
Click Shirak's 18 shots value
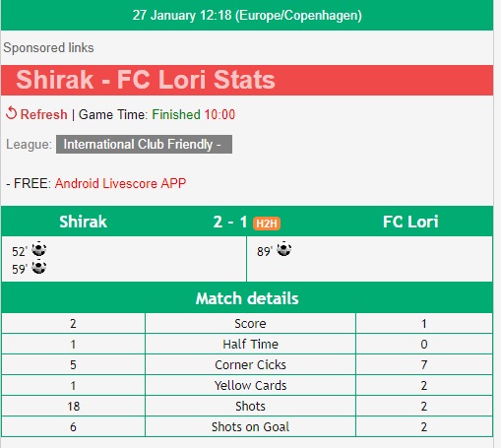coord(74,407)
